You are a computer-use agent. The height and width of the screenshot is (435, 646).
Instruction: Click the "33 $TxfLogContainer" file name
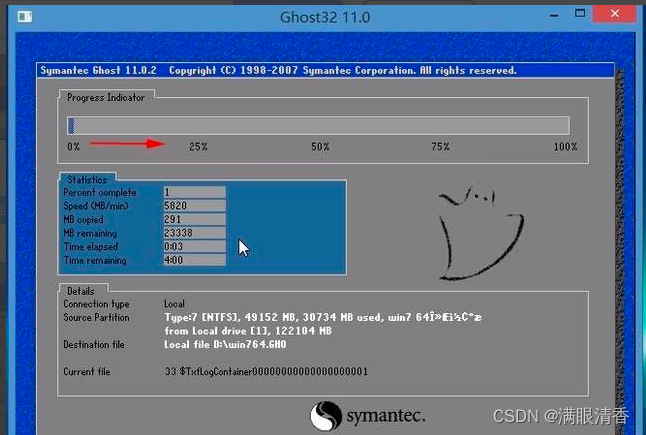point(266,372)
